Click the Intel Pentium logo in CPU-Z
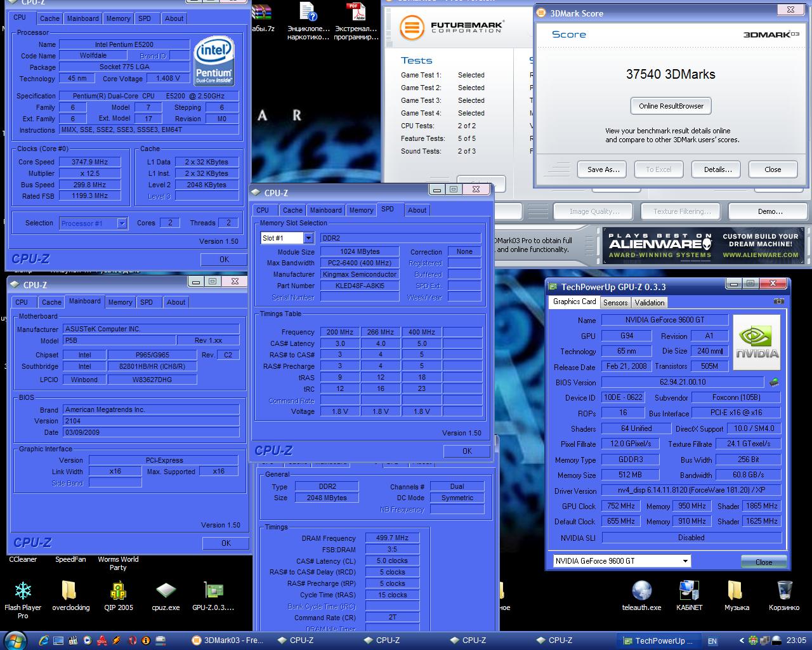 tap(214, 62)
